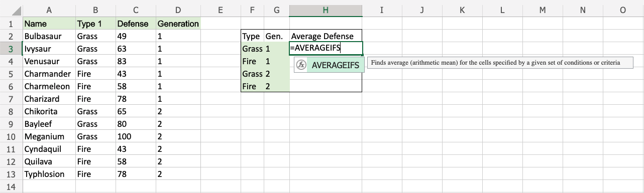This screenshot has height=193, width=644.
Task: Click the formula cell containing =AVERAGEIFS
Action: tap(326, 49)
